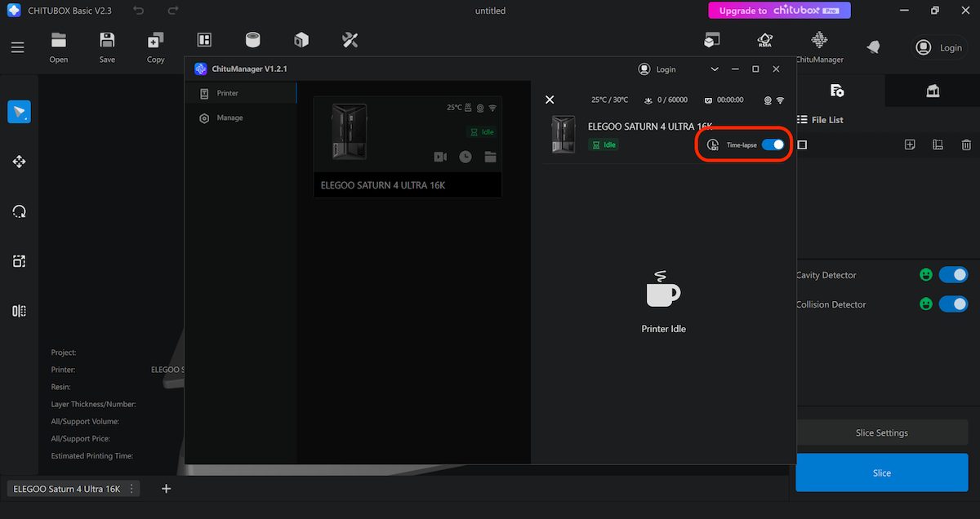
Task: Switch to the Manage tab in ChituManager
Action: [241, 118]
